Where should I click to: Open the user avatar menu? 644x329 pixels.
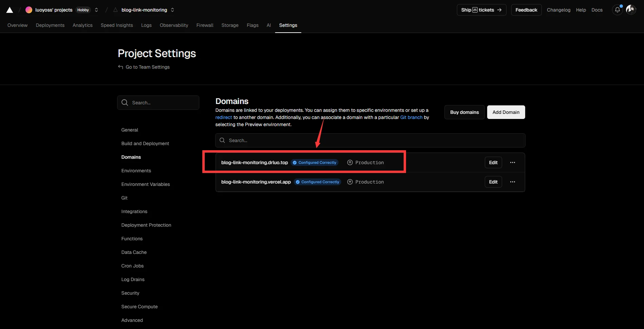pyautogui.click(x=631, y=10)
